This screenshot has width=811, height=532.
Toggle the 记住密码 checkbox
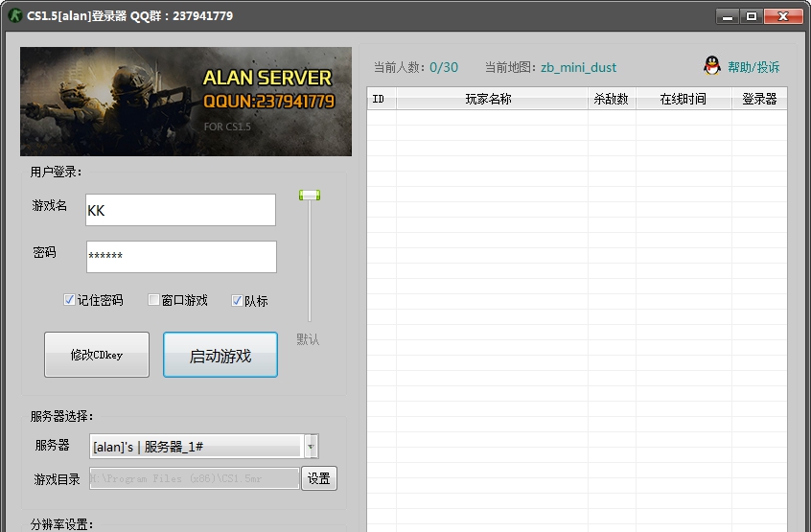69,300
